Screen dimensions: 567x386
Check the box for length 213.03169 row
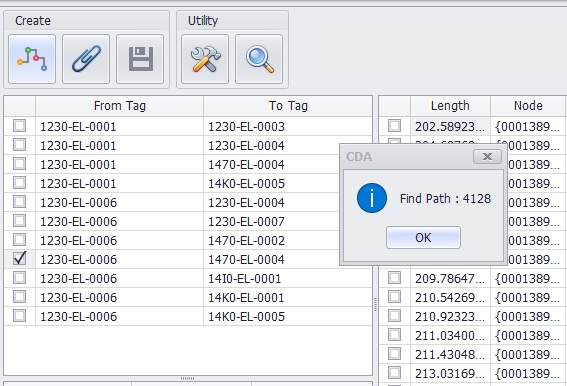pos(395,373)
